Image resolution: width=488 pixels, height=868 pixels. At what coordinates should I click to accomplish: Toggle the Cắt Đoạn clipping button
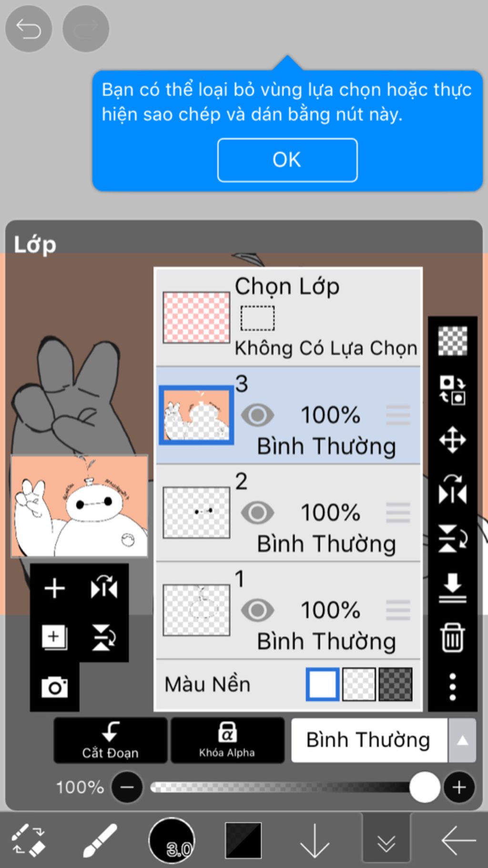pos(111,741)
